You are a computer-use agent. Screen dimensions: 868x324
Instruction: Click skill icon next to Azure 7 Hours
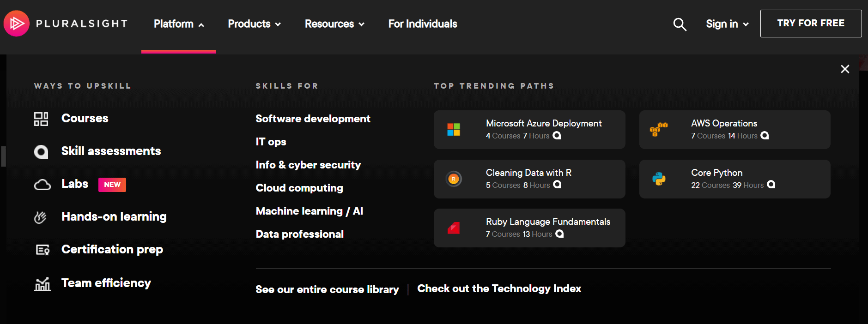tap(557, 135)
